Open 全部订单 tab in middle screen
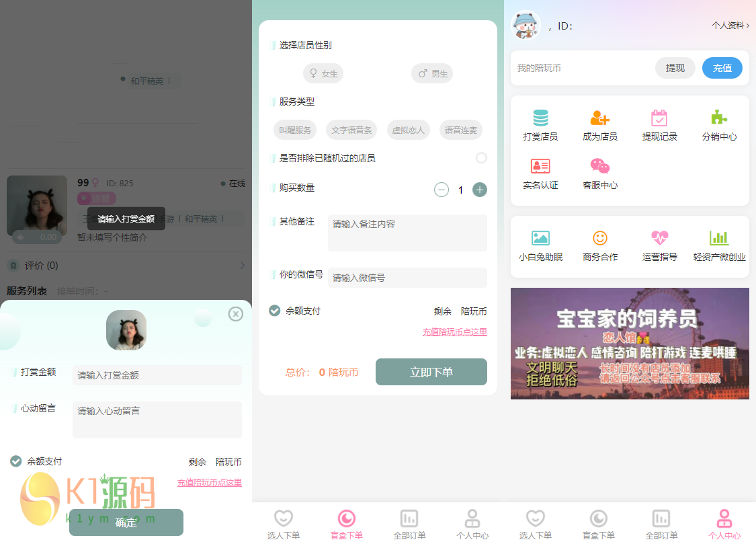 409,524
